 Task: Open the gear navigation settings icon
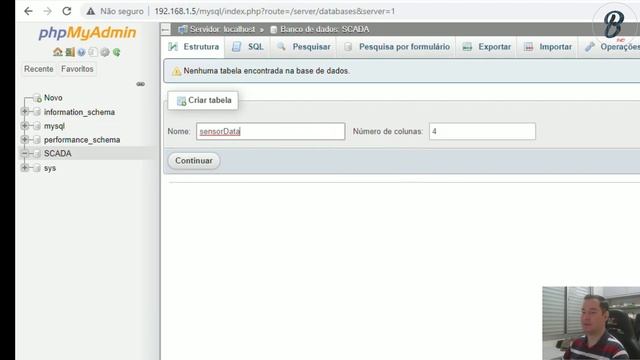pyautogui.click(x=105, y=52)
